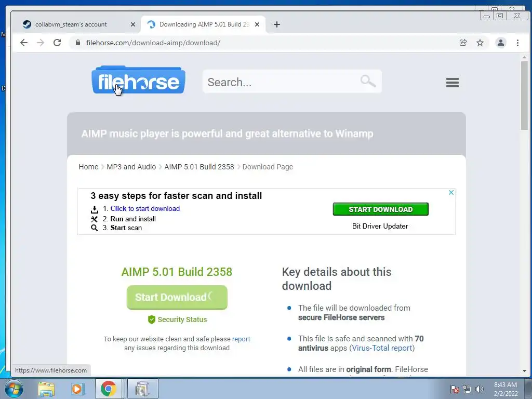Reload the FileHorse page
This screenshot has width=532, height=399.
tap(57, 43)
